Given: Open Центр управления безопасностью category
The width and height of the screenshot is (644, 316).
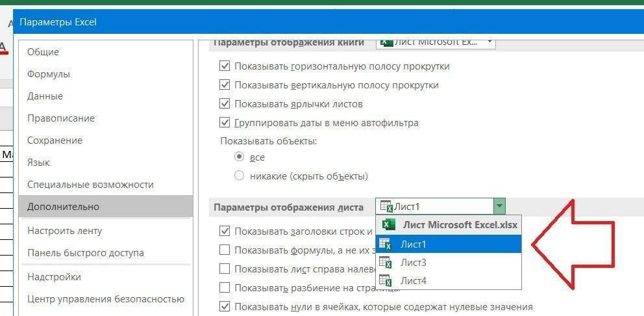Looking at the screenshot, I should 106,299.
